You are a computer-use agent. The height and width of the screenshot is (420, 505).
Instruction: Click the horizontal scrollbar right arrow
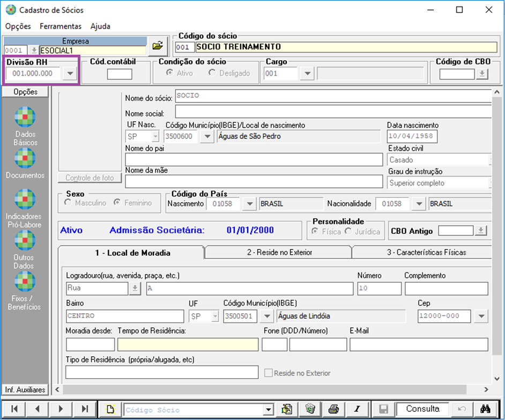tap(486, 390)
